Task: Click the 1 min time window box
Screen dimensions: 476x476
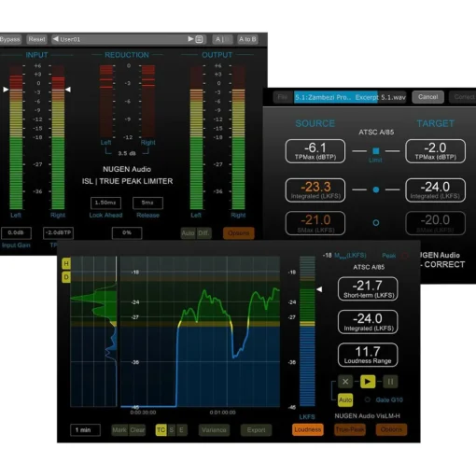Action: tap(85, 430)
